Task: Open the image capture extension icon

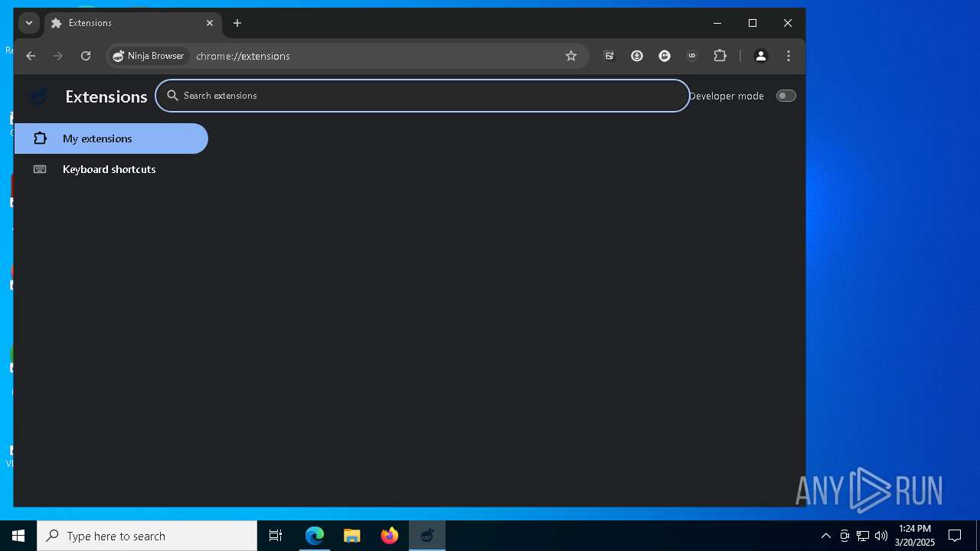Action: [609, 56]
